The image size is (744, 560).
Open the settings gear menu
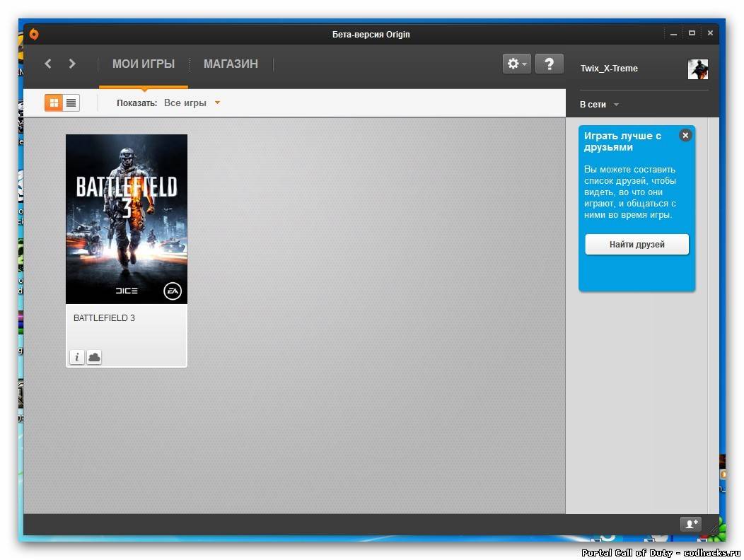coord(517,64)
